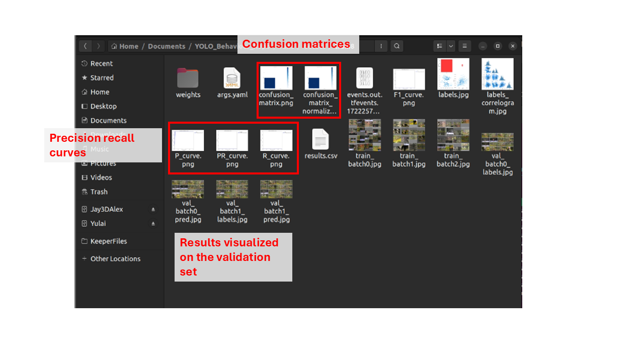Select the val_batch0_labels.jpg thumbnail
The height and width of the screenshot is (362, 644).
pos(498,142)
